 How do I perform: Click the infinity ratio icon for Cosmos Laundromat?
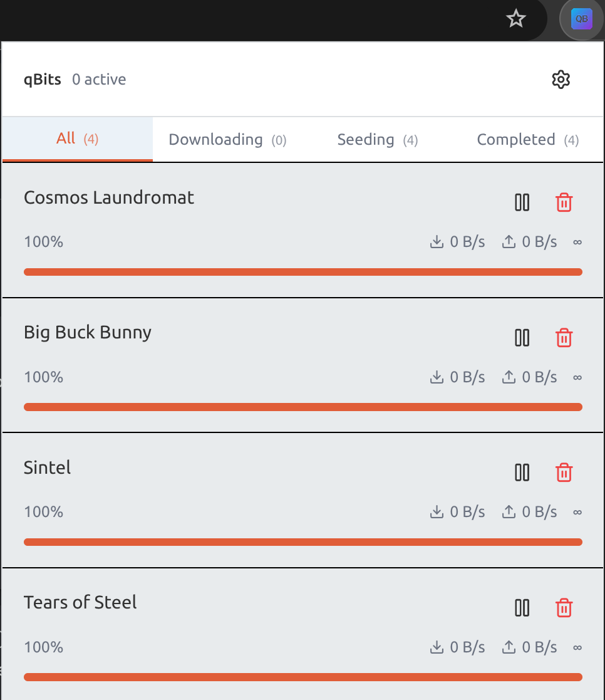tap(577, 241)
